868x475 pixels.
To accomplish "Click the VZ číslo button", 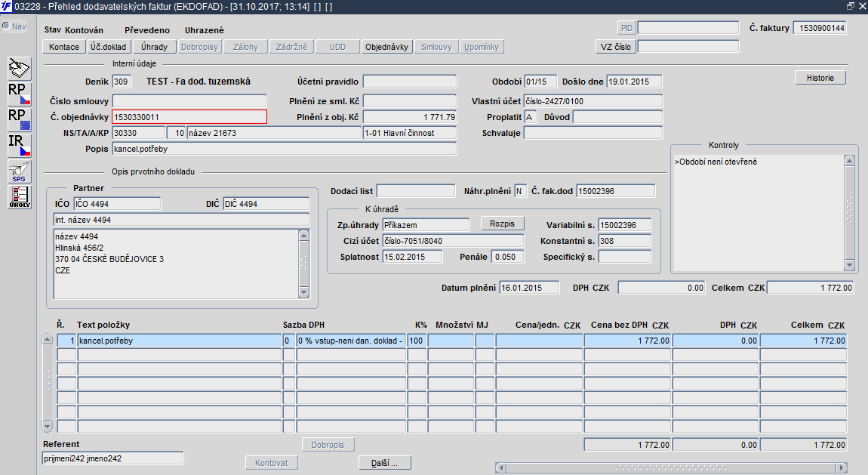I will coord(616,47).
